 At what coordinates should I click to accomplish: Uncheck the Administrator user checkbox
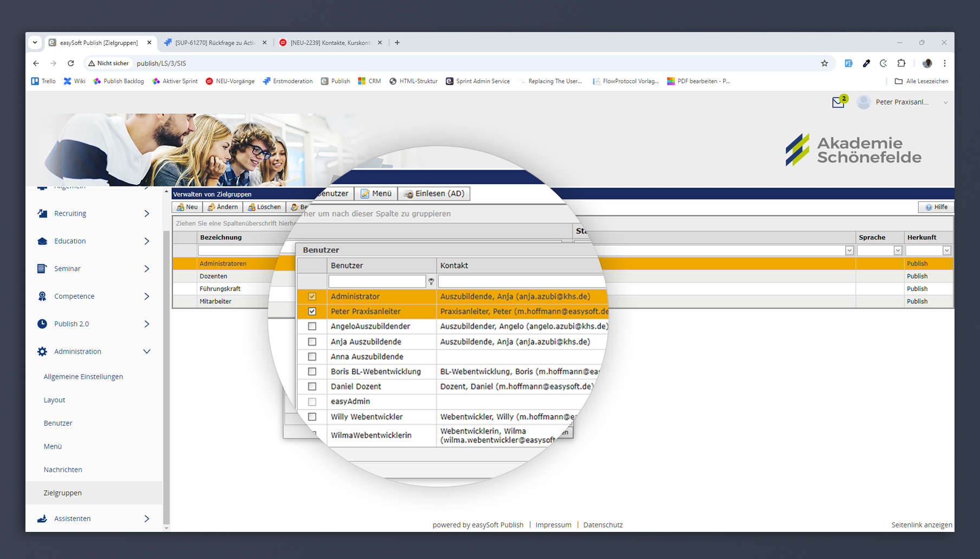312,296
